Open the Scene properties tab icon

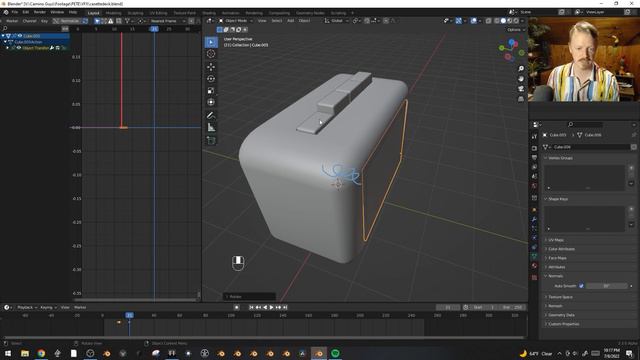tap(534, 176)
